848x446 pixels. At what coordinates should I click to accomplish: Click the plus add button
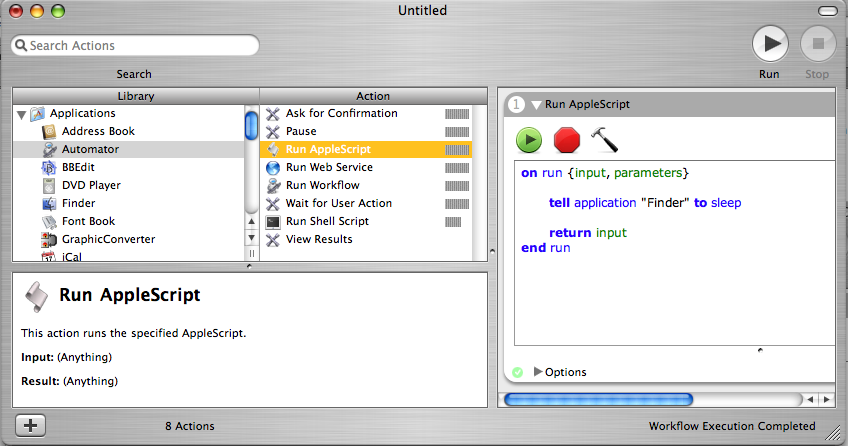pyautogui.click(x=30, y=425)
